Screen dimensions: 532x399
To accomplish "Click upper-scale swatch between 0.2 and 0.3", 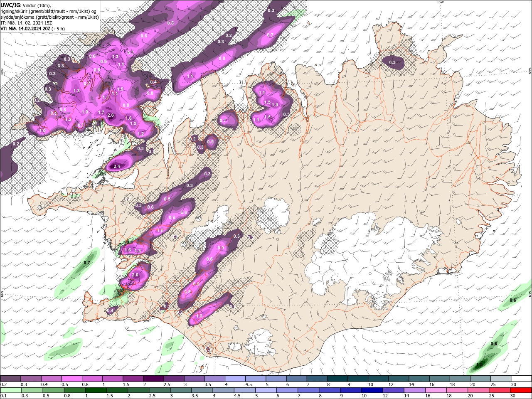I will [x=11, y=379].
